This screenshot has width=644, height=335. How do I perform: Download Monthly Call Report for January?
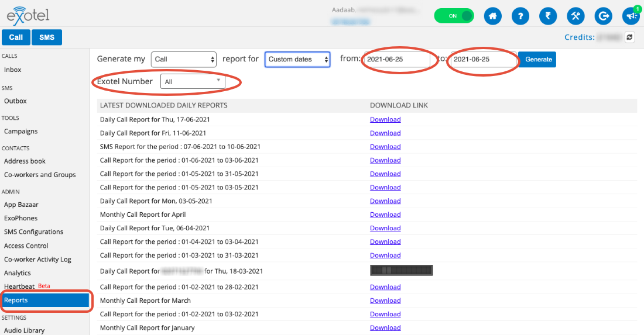coord(385,327)
